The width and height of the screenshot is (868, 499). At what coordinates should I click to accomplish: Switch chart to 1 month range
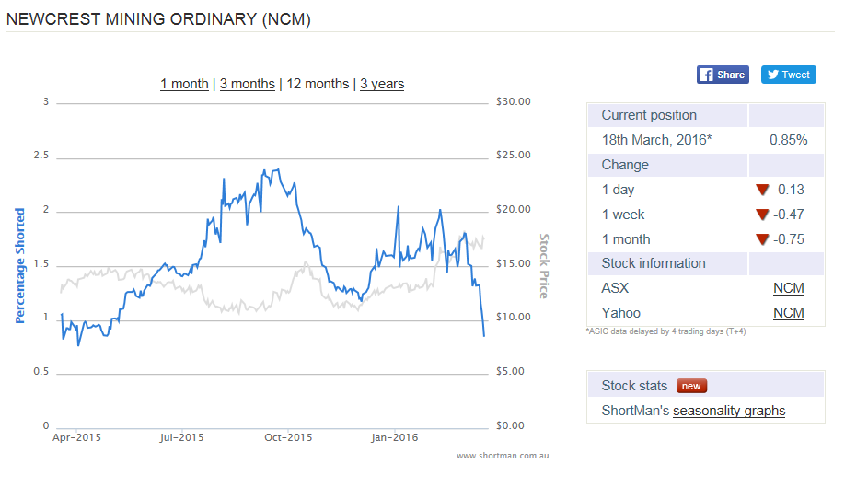click(x=184, y=84)
